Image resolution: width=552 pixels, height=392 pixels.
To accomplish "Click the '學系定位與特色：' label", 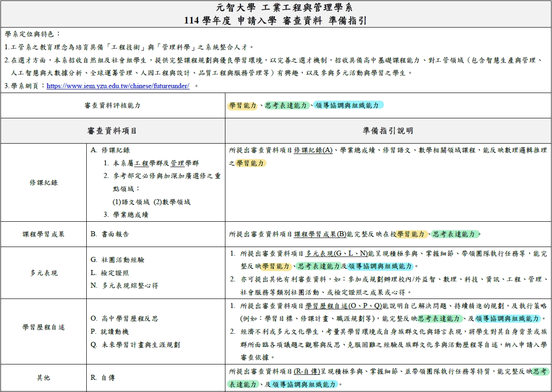I will pyautogui.click(x=33, y=34).
